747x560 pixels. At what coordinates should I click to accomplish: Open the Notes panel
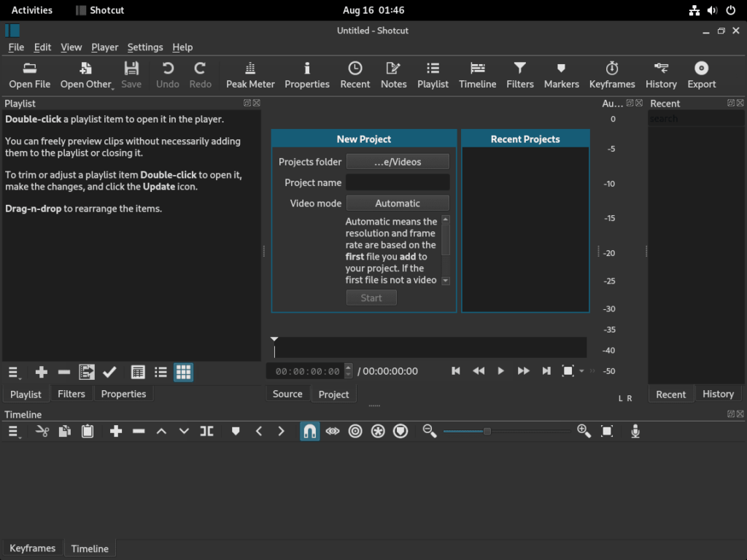[x=393, y=75]
